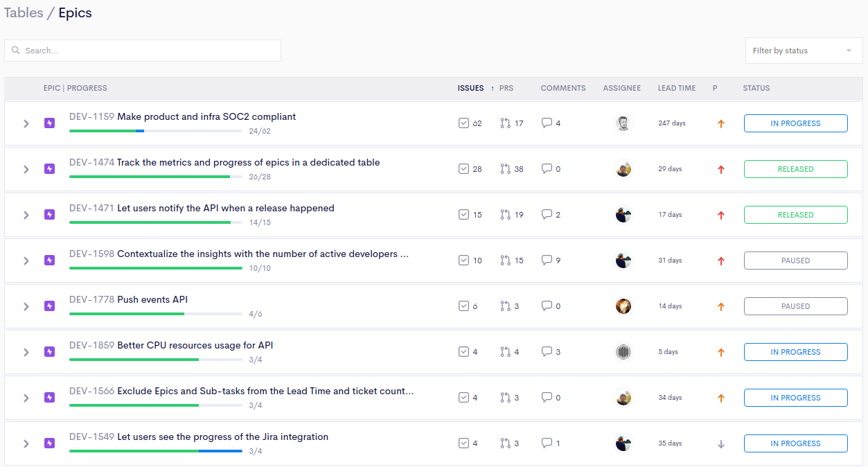Click the issues checkbox icon in DEV-1159 row

tap(463, 123)
